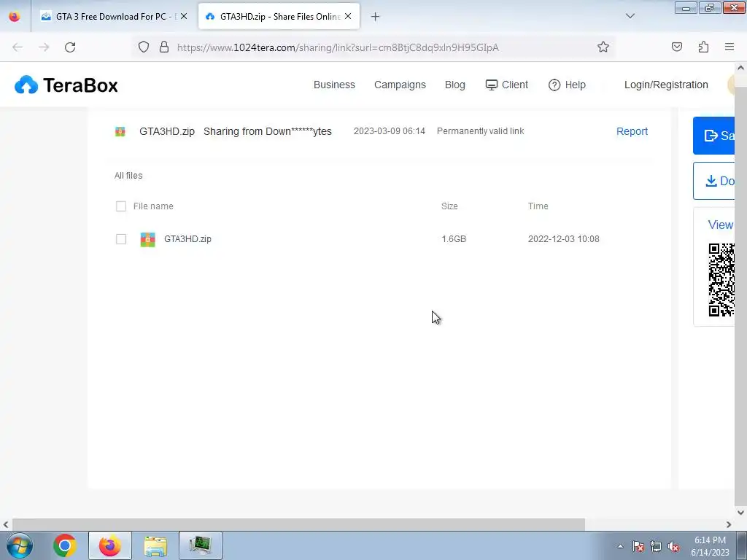The height and width of the screenshot is (560, 747).
Task: Open a new tab with the plus button
Action: [376, 17]
